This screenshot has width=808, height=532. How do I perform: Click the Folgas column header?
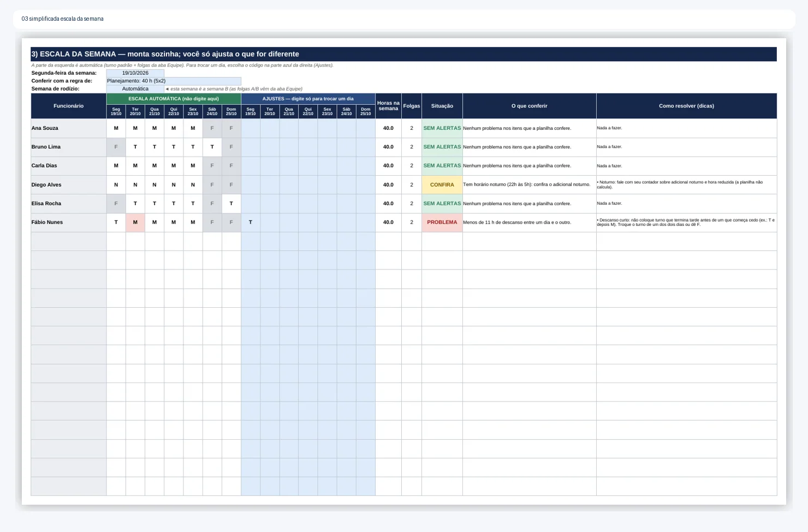[412, 106]
